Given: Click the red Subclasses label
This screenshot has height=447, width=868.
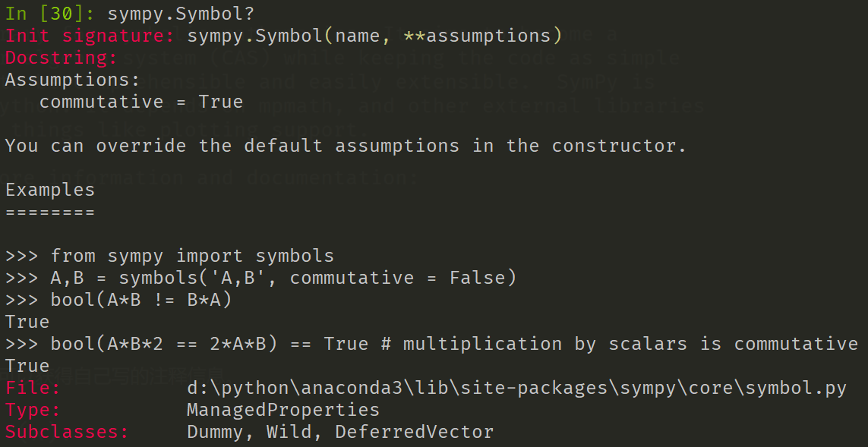Looking at the screenshot, I should click(67, 433).
